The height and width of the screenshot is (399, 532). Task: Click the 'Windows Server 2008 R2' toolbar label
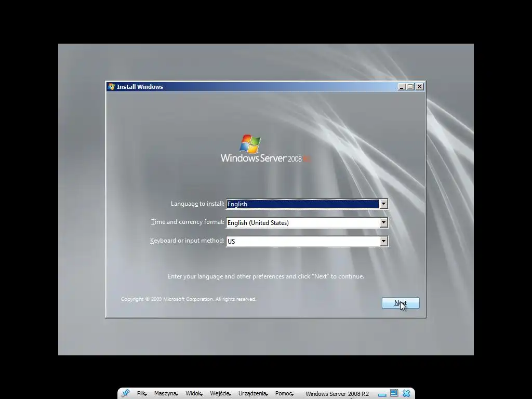337,394
